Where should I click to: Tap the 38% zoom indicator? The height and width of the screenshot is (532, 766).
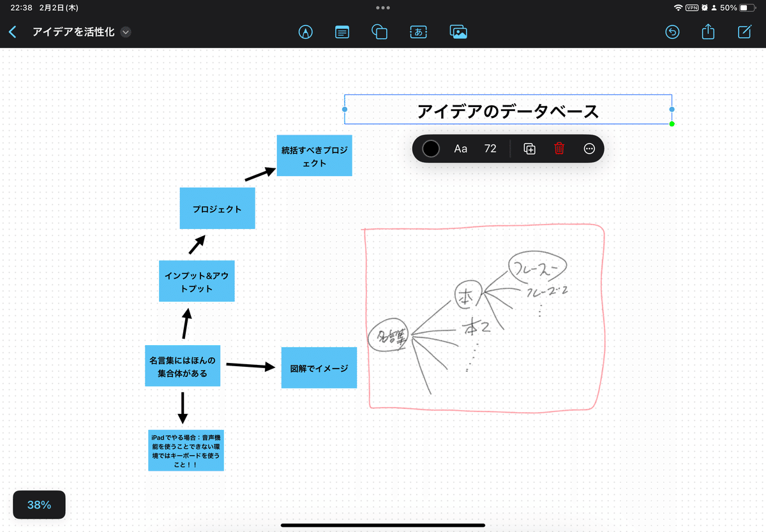(x=39, y=504)
